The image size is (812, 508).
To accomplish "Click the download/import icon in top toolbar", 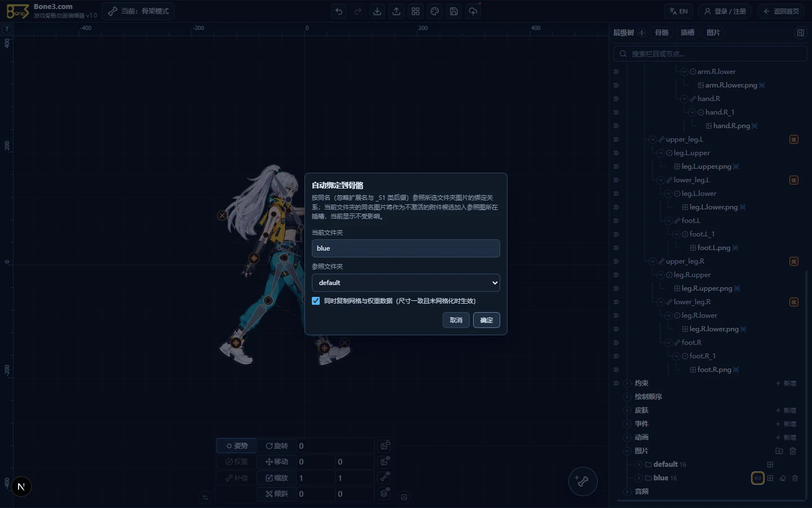I will click(x=377, y=11).
